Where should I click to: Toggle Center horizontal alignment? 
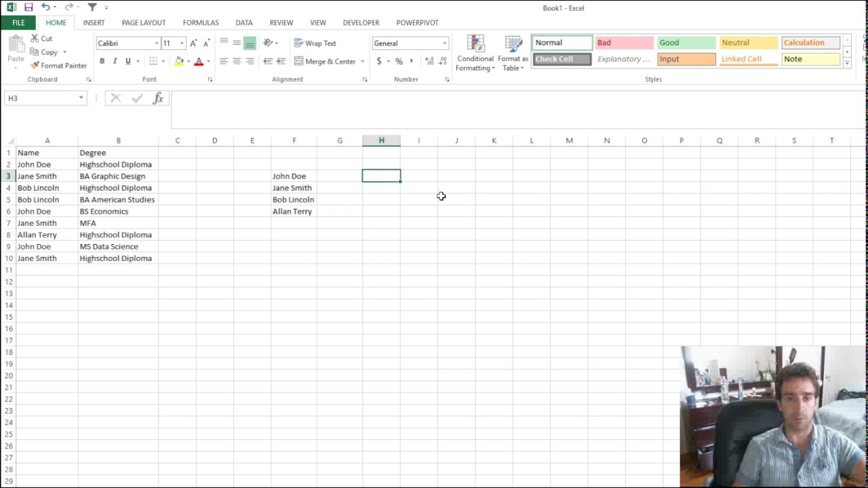[x=237, y=61]
